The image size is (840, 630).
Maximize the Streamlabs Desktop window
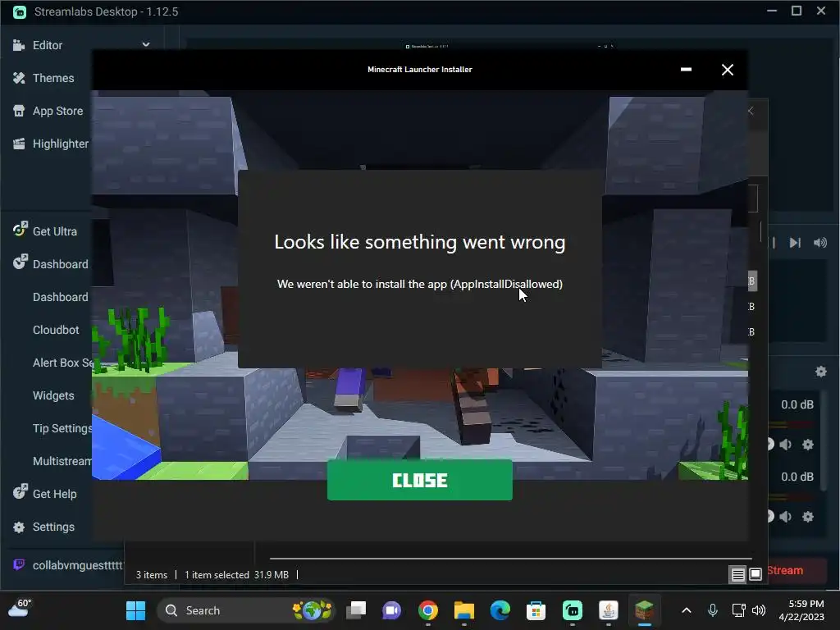796,11
